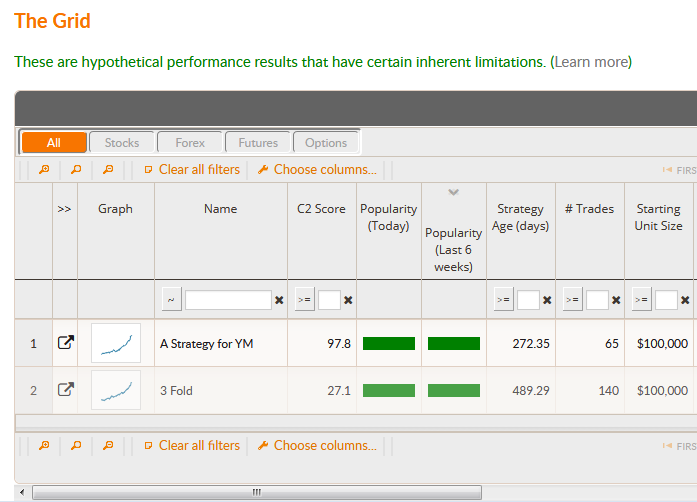Expand columns with the >> header button
The width and height of the screenshot is (697, 502).
click(64, 209)
